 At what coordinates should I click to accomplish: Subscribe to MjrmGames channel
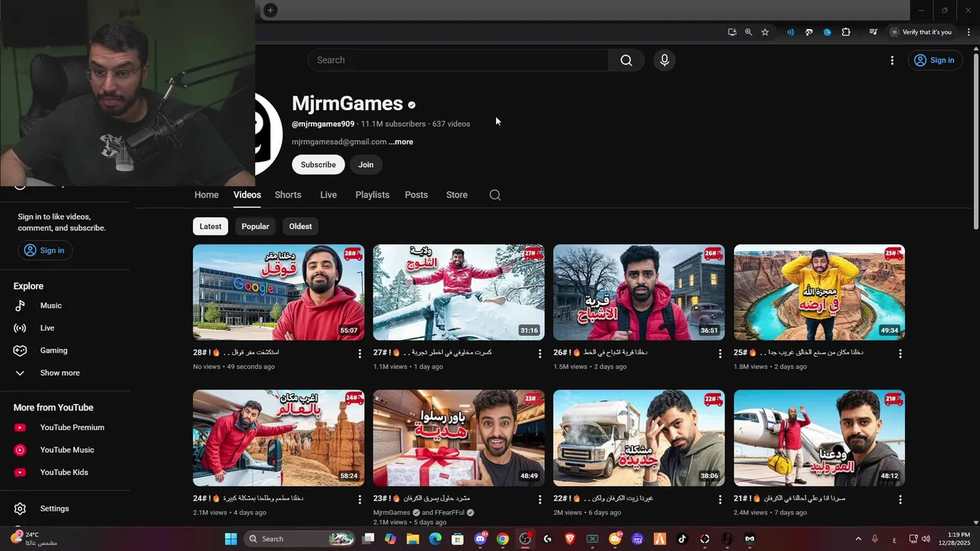click(318, 165)
